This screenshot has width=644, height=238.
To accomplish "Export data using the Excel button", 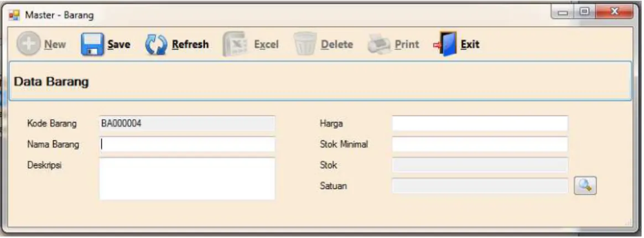I will coord(251,44).
